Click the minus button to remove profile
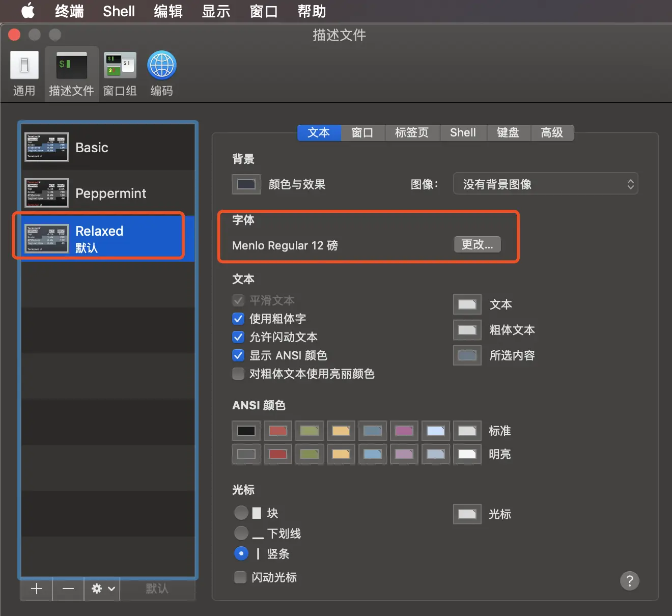This screenshot has height=616, width=672. pyautogui.click(x=68, y=589)
